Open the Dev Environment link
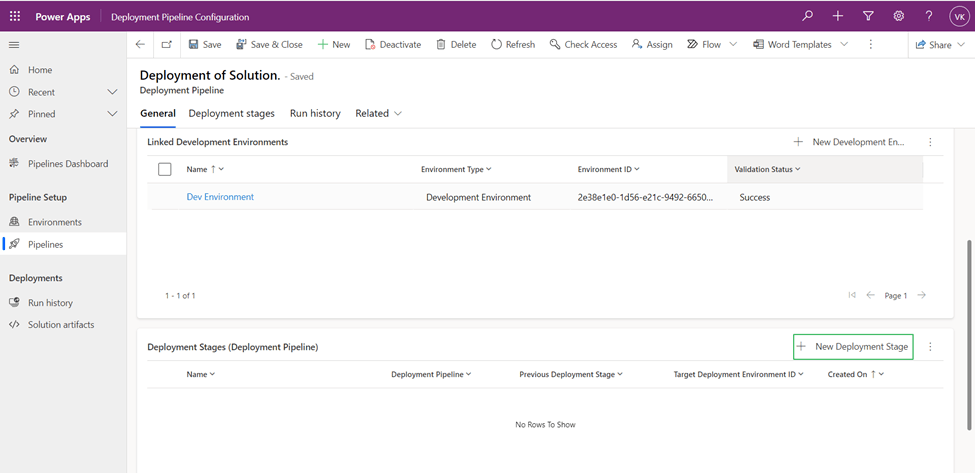This screenshot has height=473, width=975. [x=220, y=197]
